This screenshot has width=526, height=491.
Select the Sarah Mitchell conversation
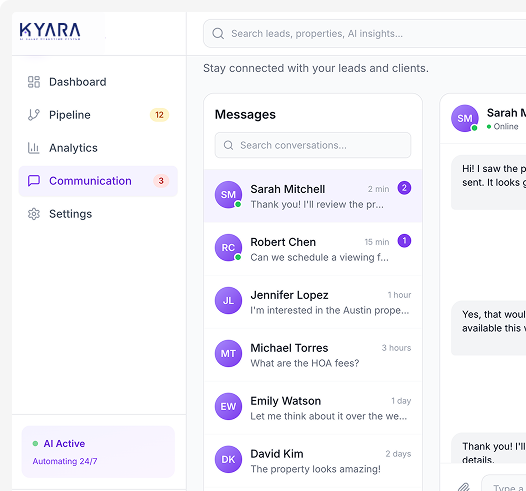(313, 196)
